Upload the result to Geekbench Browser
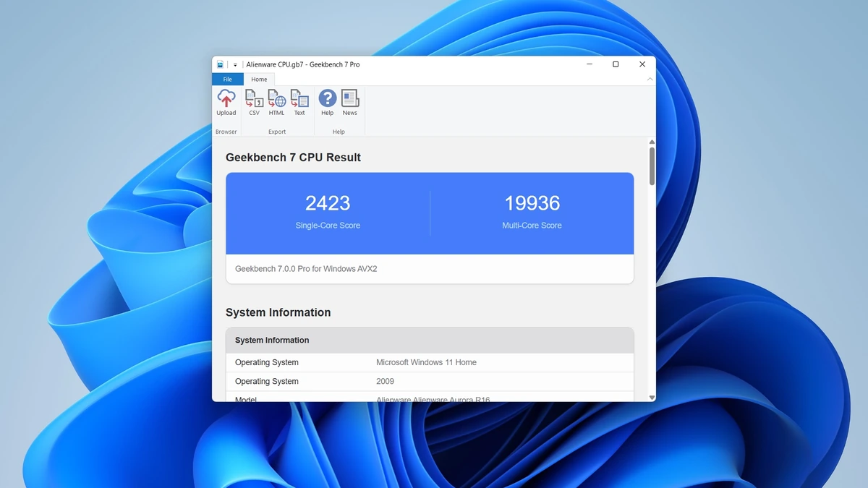The image size is (868, 488). pyautogui.click(x=226, y=103)
